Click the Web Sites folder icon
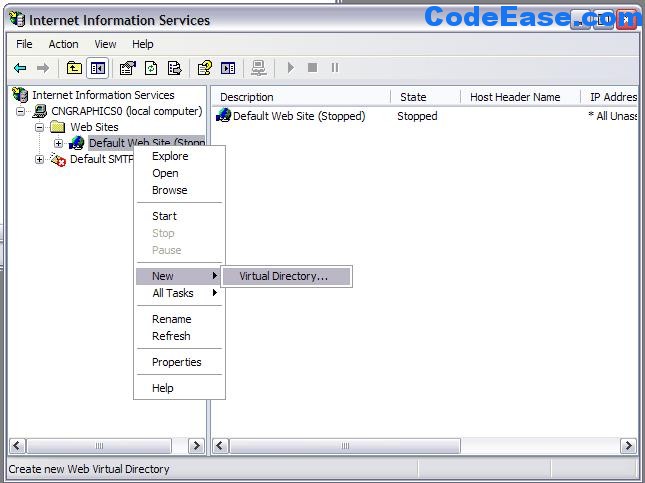Viewport: 645px width, 483px height. (57, 127)
